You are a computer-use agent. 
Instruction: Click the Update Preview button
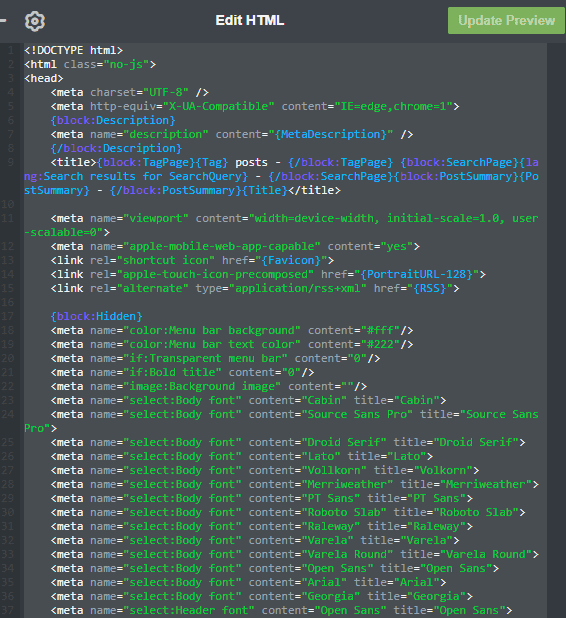click(506, 20)
